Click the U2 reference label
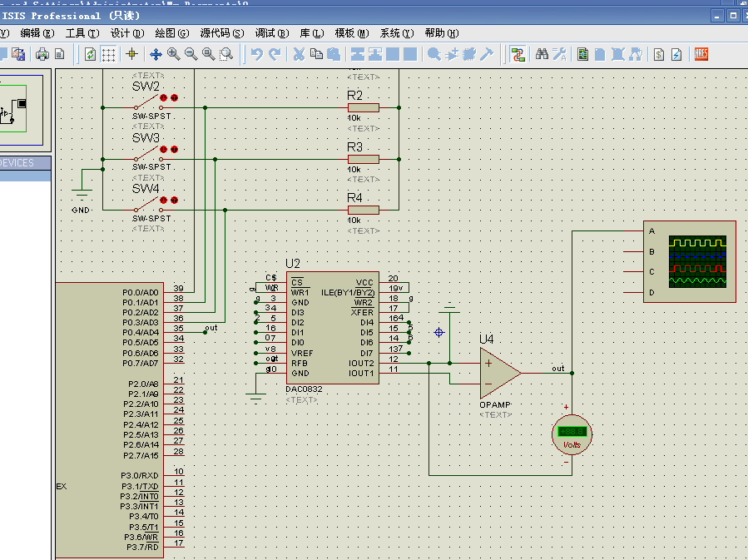 292,264
